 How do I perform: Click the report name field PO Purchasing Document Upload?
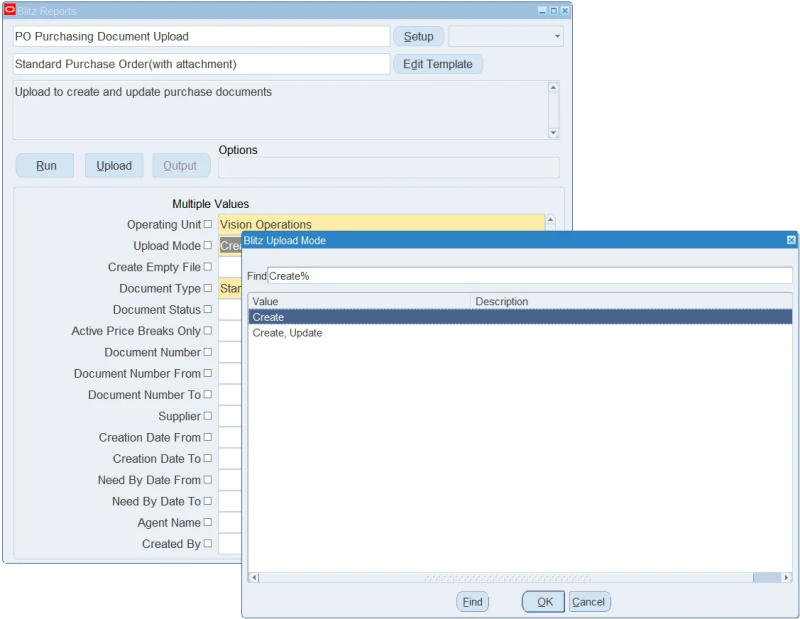[202, 36]
